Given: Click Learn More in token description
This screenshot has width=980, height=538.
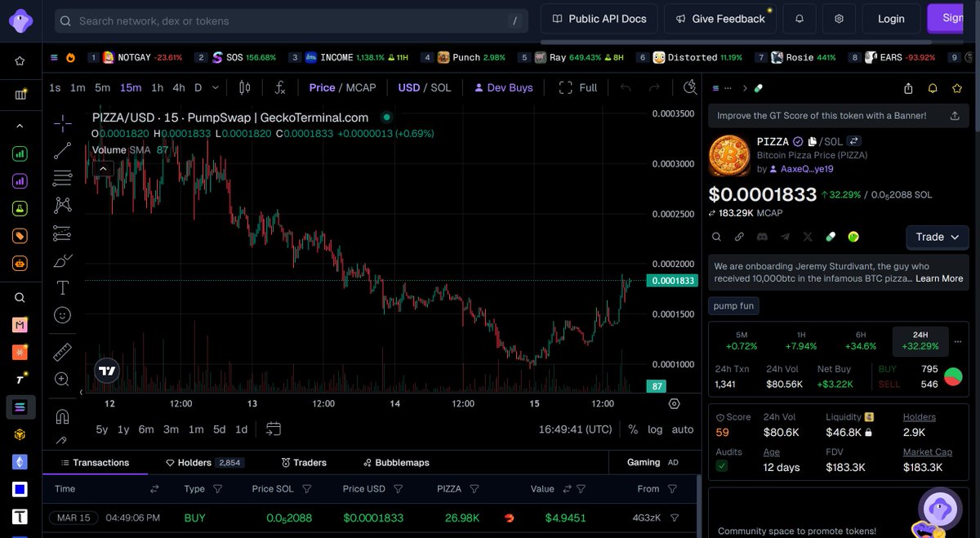Looking at the screenshot, I should [939, 278].
